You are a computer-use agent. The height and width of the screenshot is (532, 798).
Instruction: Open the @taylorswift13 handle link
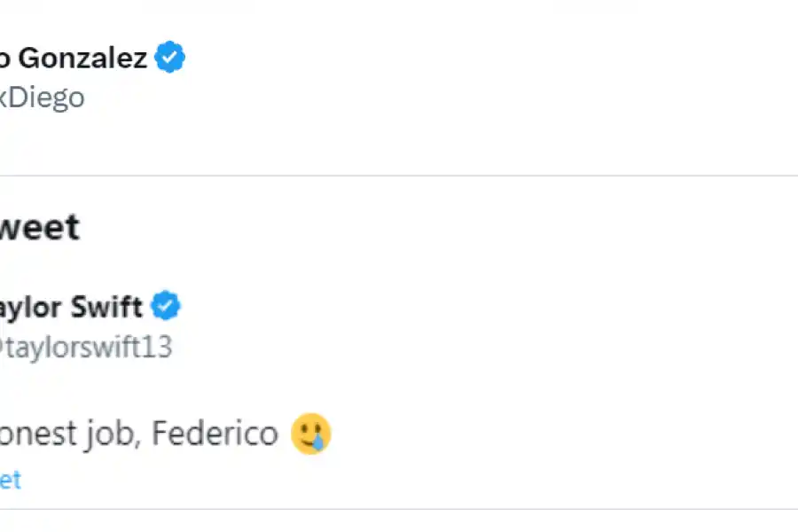(x=84, y=347)
